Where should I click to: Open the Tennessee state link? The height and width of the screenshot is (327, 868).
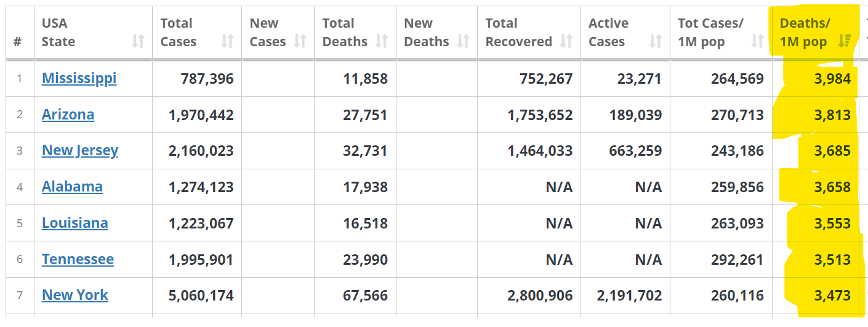coord(78,259)
